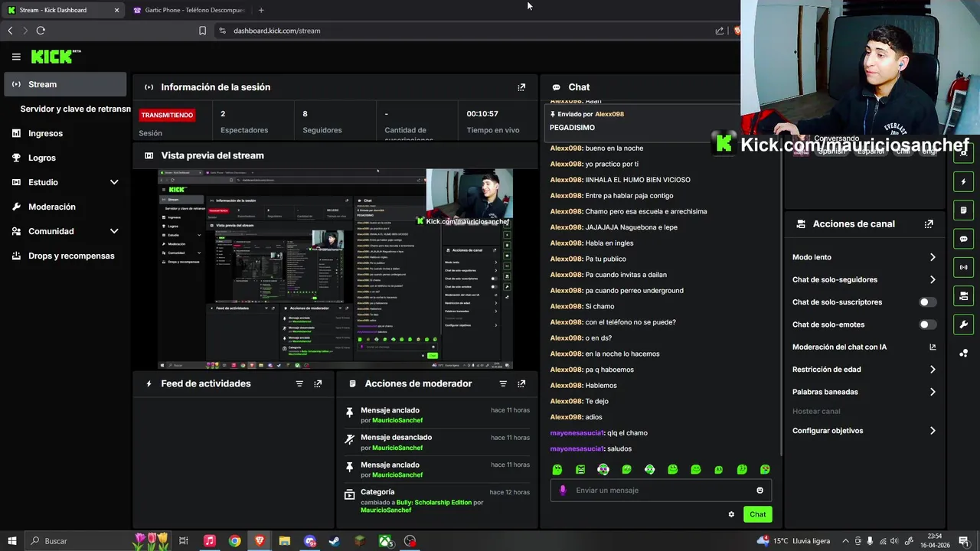Click the broadcast signal icon in right sidebar
980x551 pixels.
pyautogui.click(x=963, y=267)
